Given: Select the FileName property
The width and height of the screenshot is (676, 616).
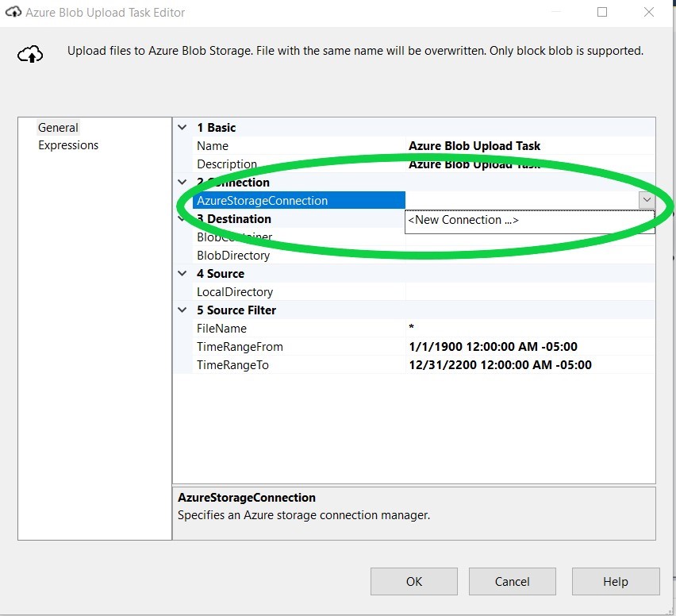Looking at the screenshot, I should [x=299, y=329].
